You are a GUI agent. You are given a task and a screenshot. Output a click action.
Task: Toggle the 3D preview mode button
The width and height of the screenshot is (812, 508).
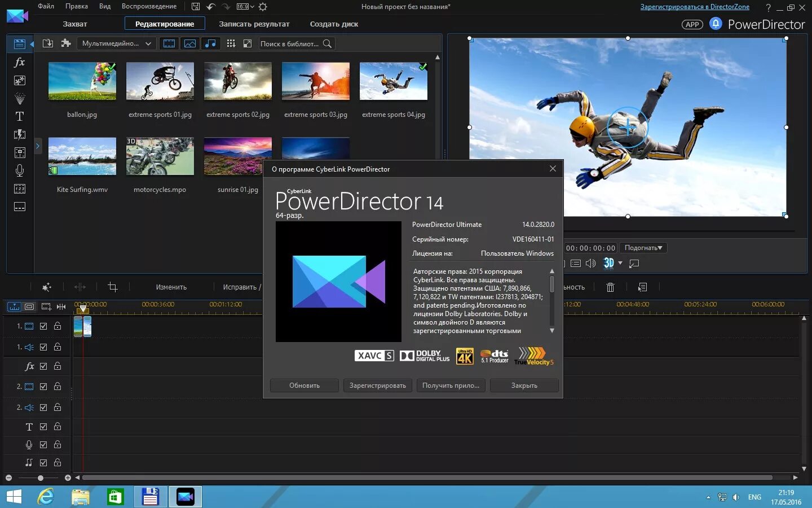(x=608, y=263)
